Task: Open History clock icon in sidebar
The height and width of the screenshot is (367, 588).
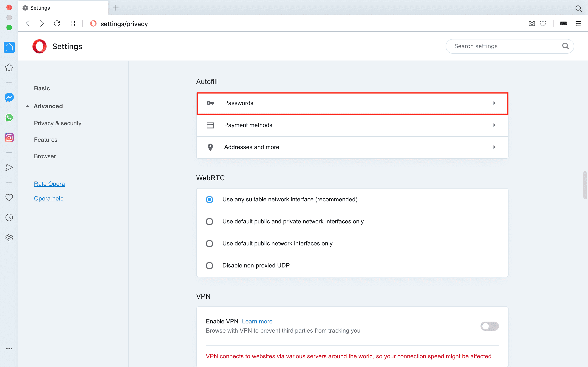Action: pyautogui.click(x=9, y=217)
